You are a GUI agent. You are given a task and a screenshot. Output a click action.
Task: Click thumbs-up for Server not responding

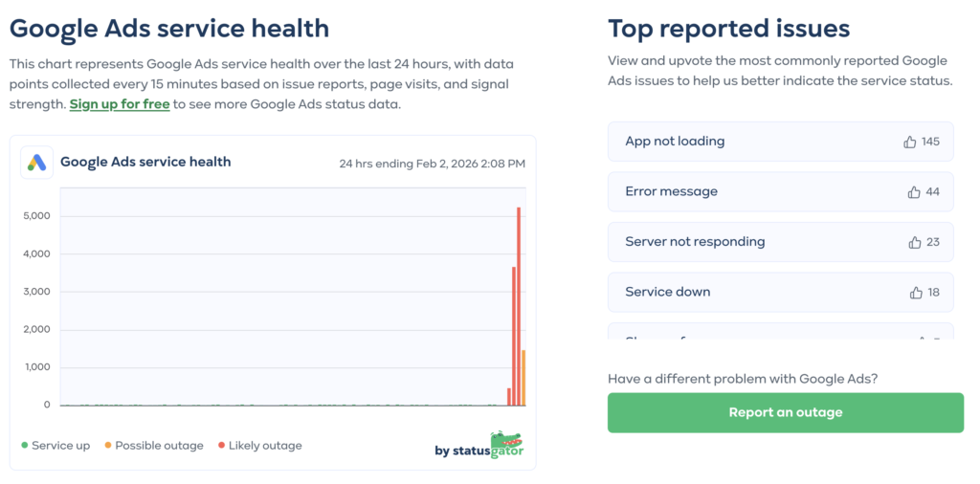(914, 242)
